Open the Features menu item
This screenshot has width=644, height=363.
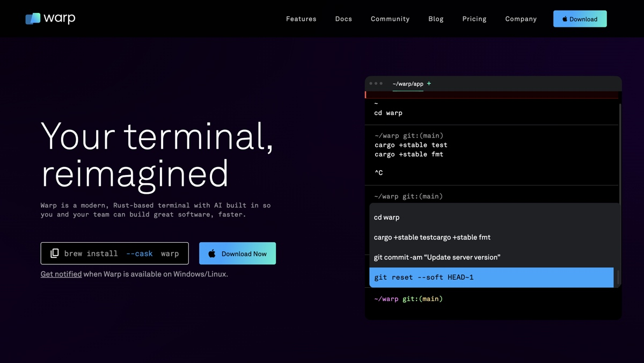[301, 19]
